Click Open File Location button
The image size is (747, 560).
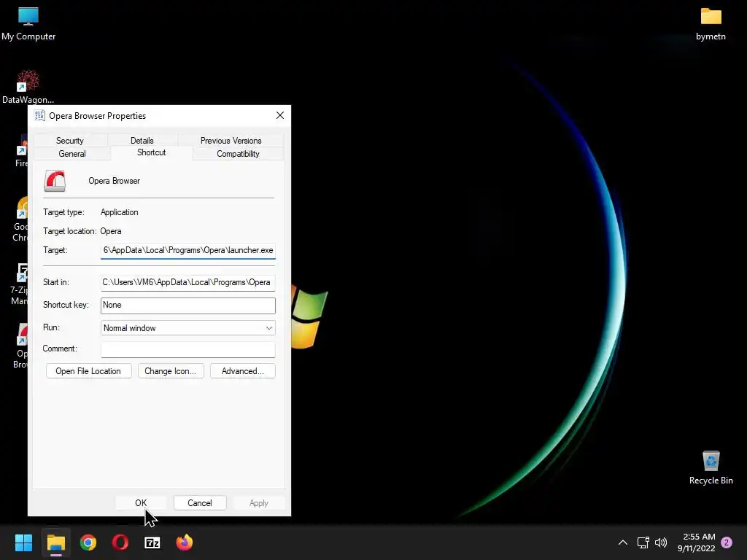coord(88,371)
